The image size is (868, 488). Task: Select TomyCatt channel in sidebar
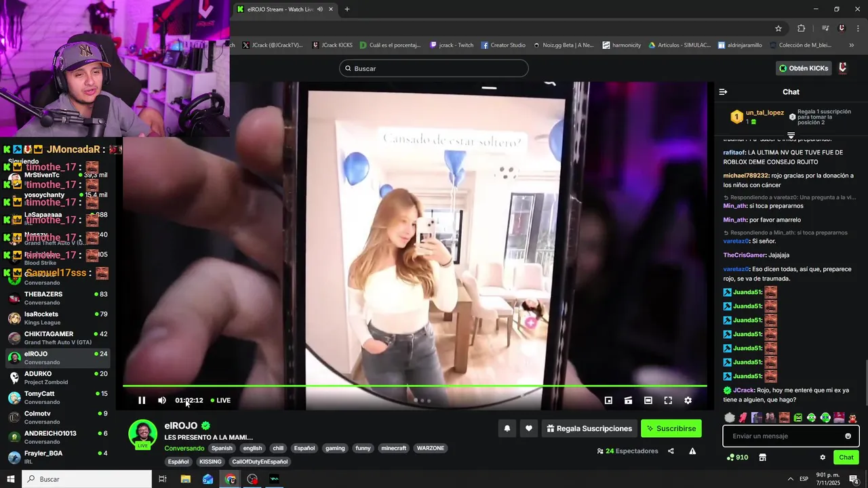pyautogui.click(x=58, y=397)
